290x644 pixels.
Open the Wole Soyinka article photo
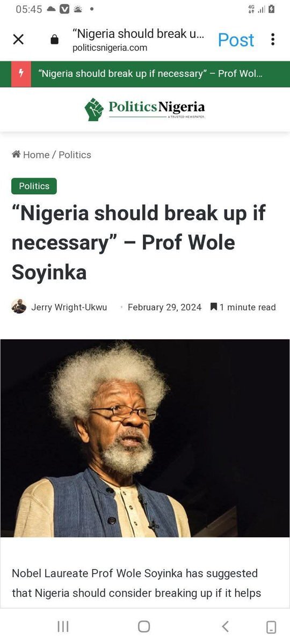click(x=145, y=438)
